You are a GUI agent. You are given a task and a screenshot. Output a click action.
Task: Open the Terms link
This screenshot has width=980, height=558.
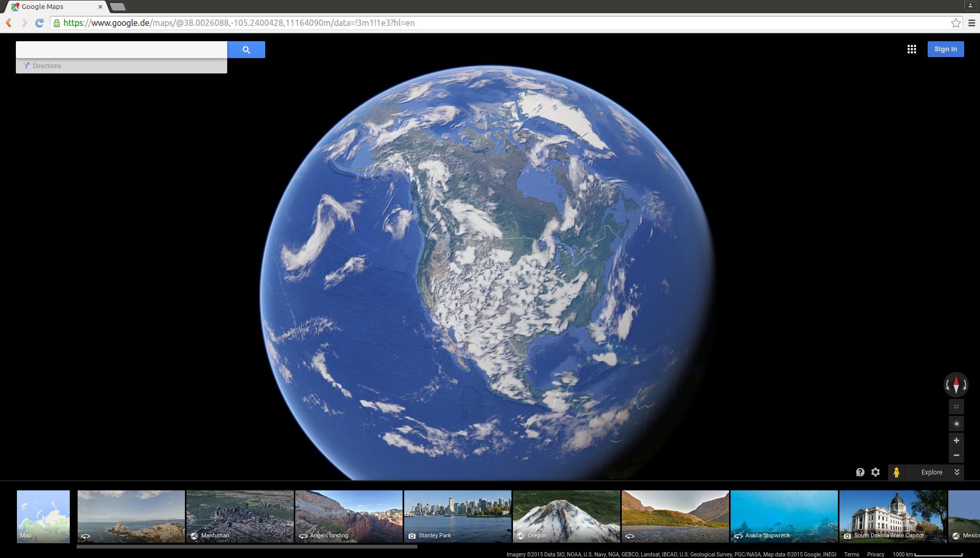click(851, 555)
